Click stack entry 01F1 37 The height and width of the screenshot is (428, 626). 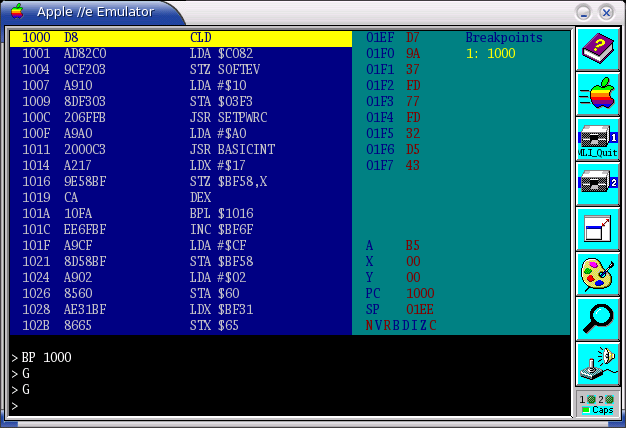(x=393, y=70)
